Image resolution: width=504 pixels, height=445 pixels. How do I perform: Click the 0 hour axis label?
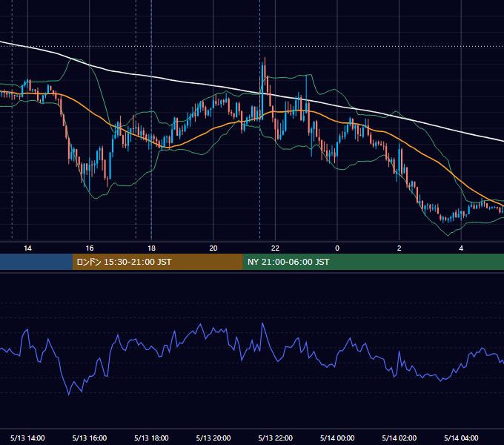337,248
